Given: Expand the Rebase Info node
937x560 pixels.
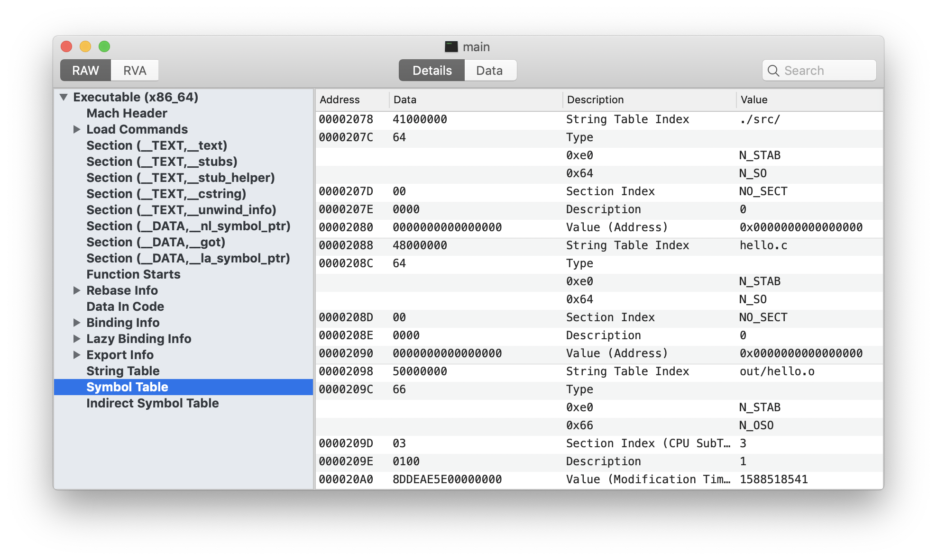Looking at the screenshot, I should (77, 290).
